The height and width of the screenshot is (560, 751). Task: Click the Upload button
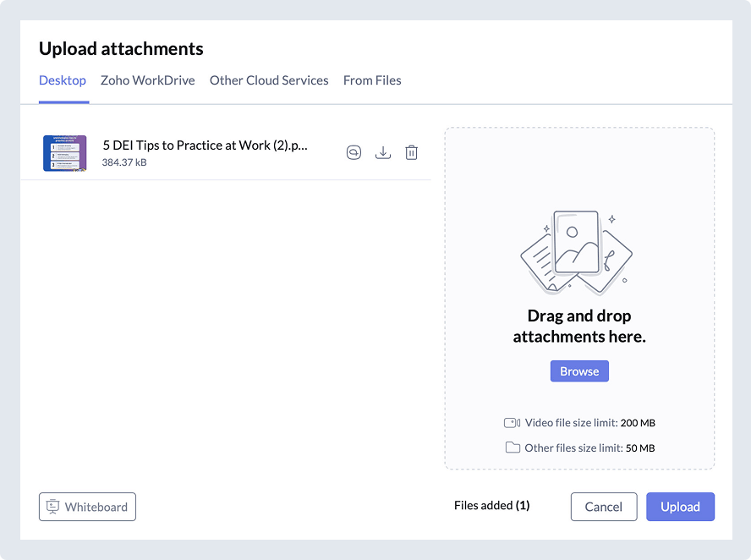click(x=680, y=507)
